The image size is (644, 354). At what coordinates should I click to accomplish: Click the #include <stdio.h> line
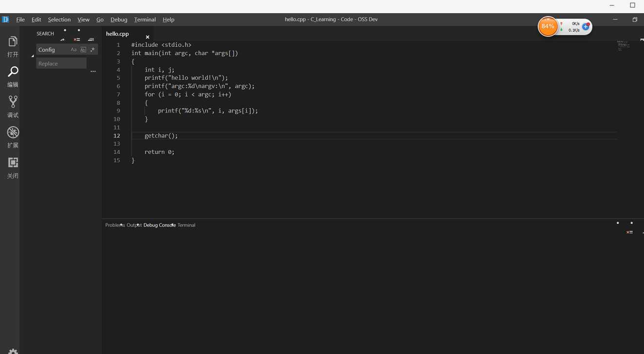pos(161,45)
